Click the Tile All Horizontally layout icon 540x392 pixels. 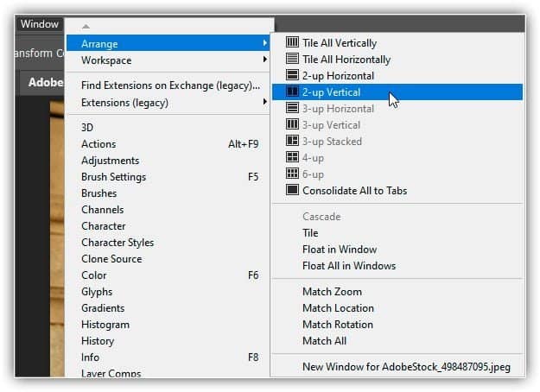point(293,60)
